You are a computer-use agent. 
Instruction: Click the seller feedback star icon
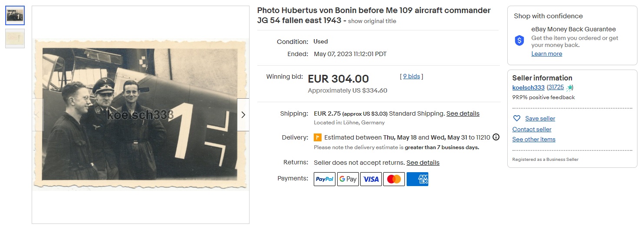tap(569, 88)
